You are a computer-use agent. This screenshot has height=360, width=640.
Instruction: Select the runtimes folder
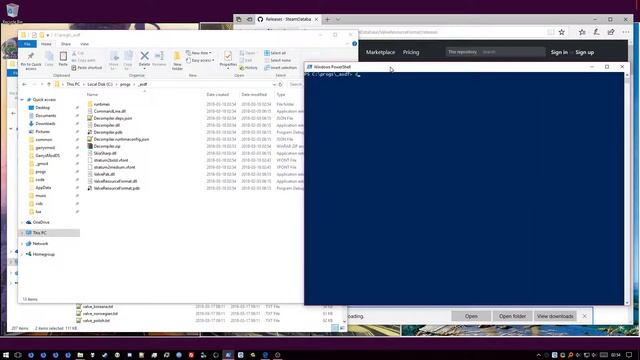point(102,104)
